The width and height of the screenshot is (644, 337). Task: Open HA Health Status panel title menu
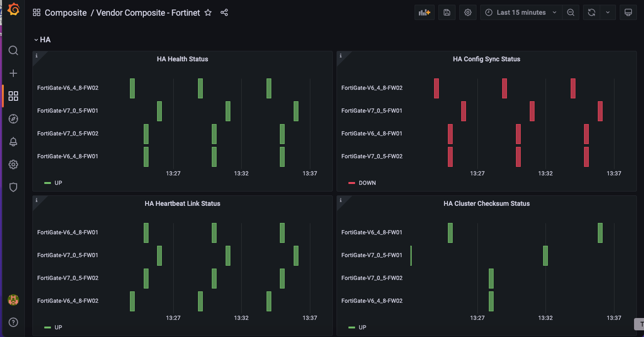pyautogui.click(x=182, y=59)
